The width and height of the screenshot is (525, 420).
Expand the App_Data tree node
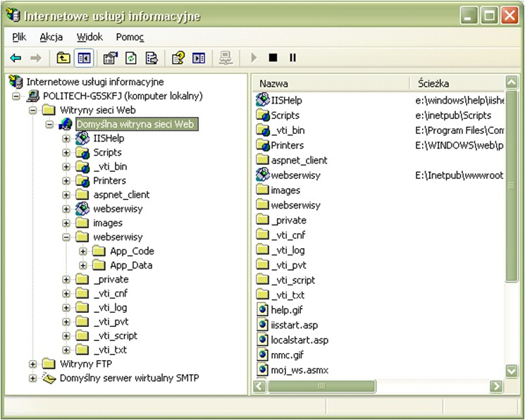pyautogui.click(x=82, y=265)
